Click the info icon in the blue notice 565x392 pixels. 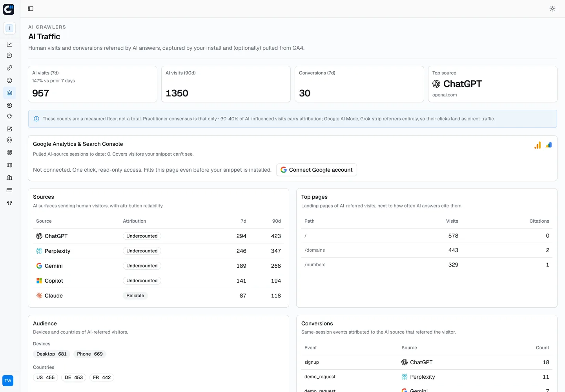pyautogui.click(x=36, y=119)
